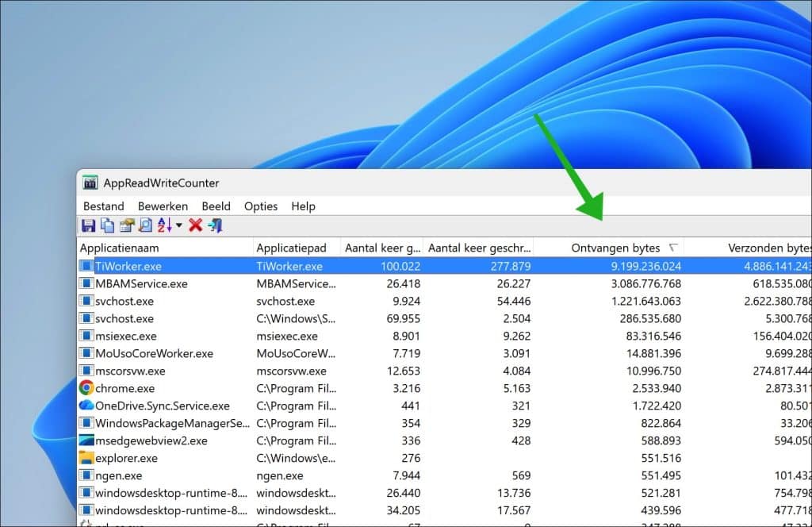The image size is (812, 527).
Task: Click the msiexec.exe row icon
Action: (86, 336)
